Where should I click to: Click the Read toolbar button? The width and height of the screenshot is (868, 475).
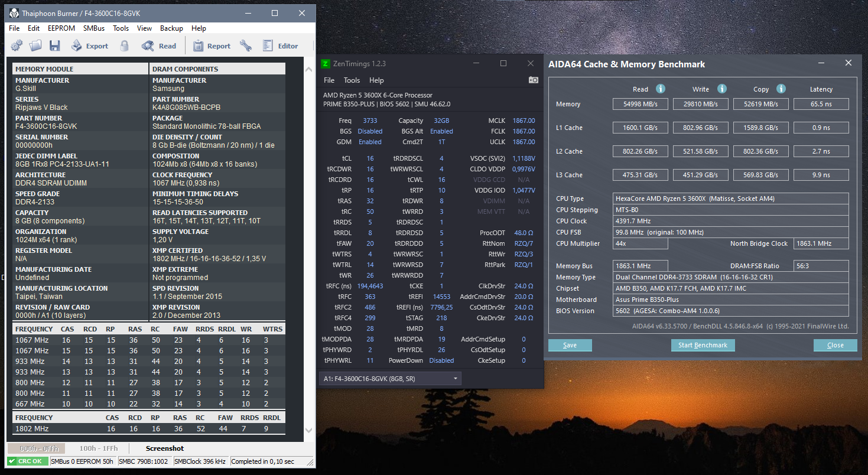click(159, 45)
